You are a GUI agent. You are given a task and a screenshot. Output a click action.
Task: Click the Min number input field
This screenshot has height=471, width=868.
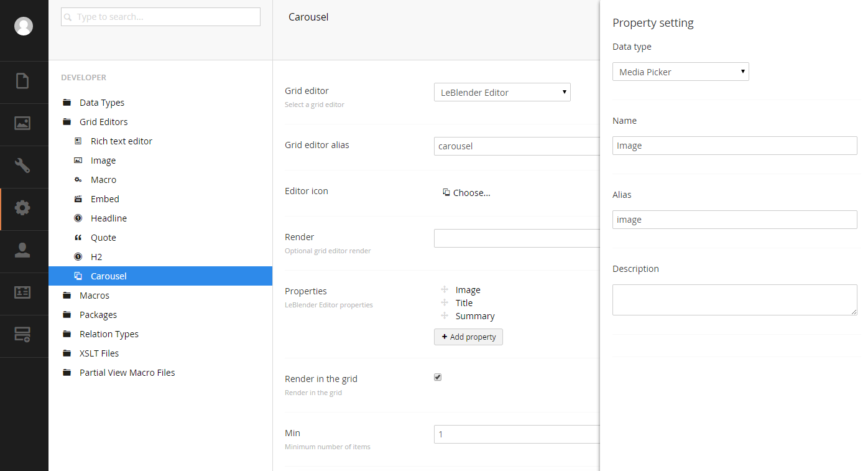[x=517, y=434]
